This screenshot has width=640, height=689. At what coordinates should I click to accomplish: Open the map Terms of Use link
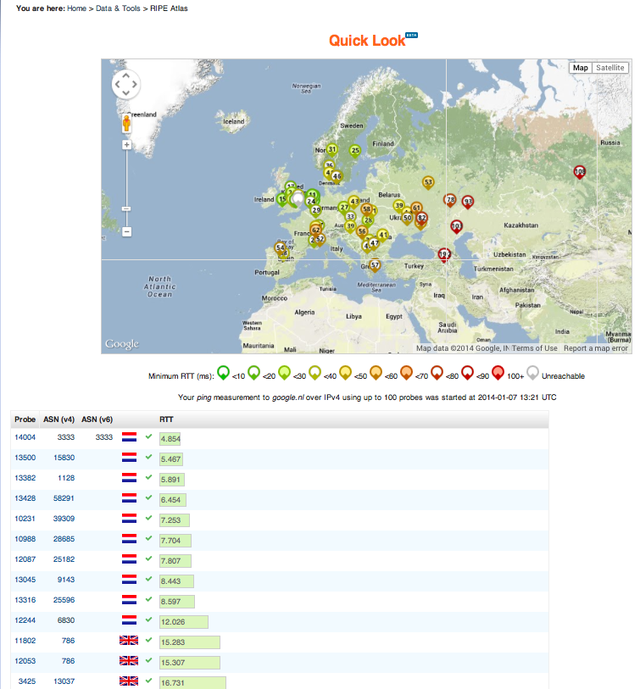(535, 348)
